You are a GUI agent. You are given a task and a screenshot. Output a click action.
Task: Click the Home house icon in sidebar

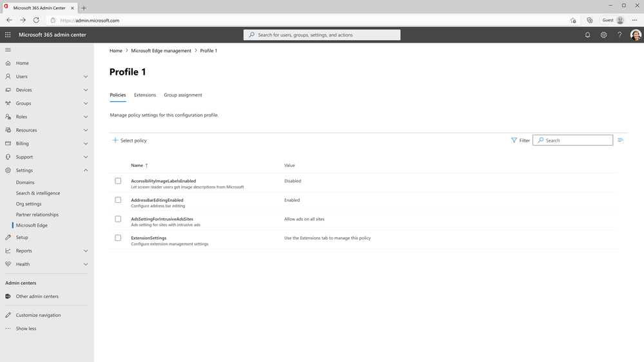(x=8, y=63)
